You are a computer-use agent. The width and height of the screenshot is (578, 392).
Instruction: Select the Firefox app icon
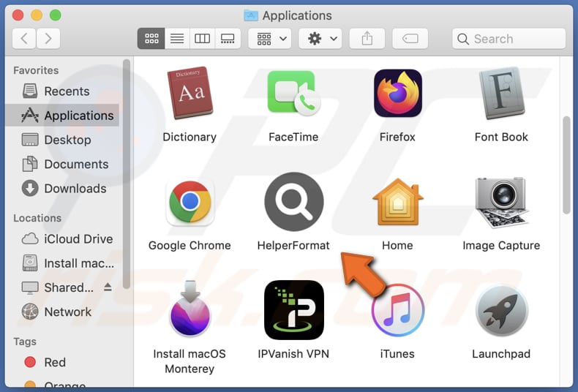(398, 93)
